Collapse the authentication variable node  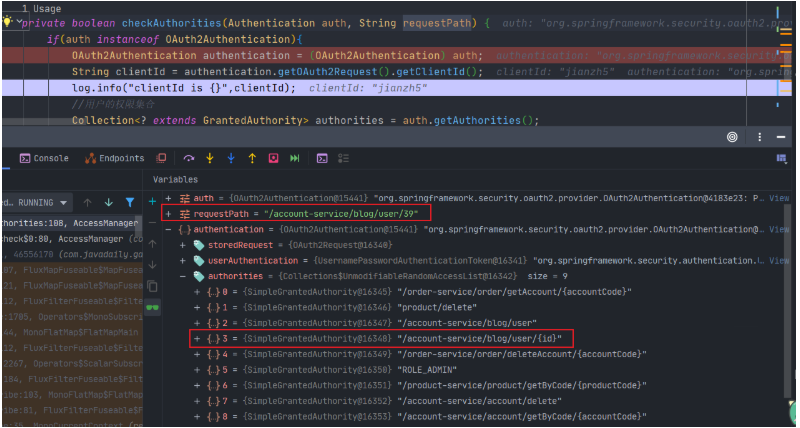pyautogui.click(x=169, y=230)
